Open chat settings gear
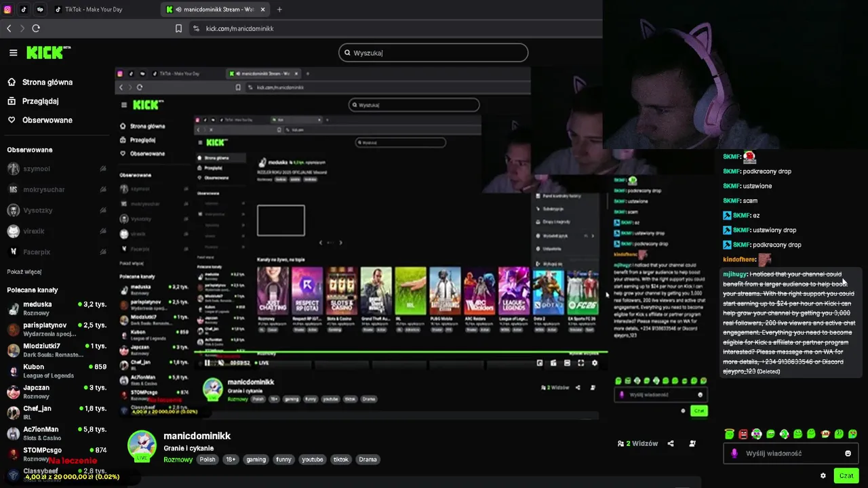 [823, 476]
